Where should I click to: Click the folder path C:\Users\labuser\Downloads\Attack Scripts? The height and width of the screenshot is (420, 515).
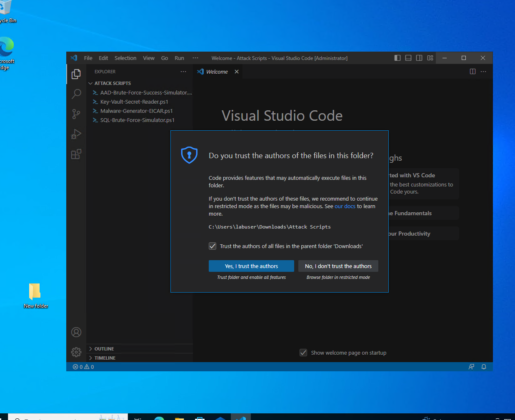pos(270,227)
